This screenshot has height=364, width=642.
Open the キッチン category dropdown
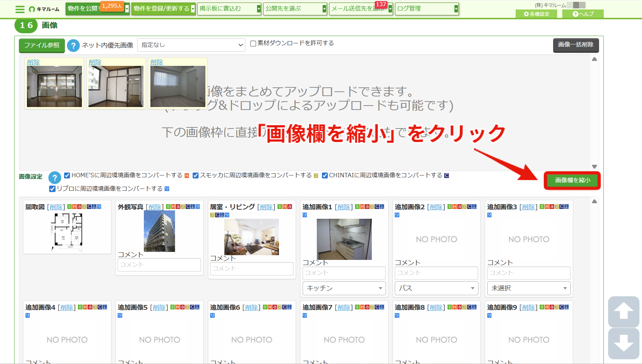pyautogui.click(x=344, y=288)
